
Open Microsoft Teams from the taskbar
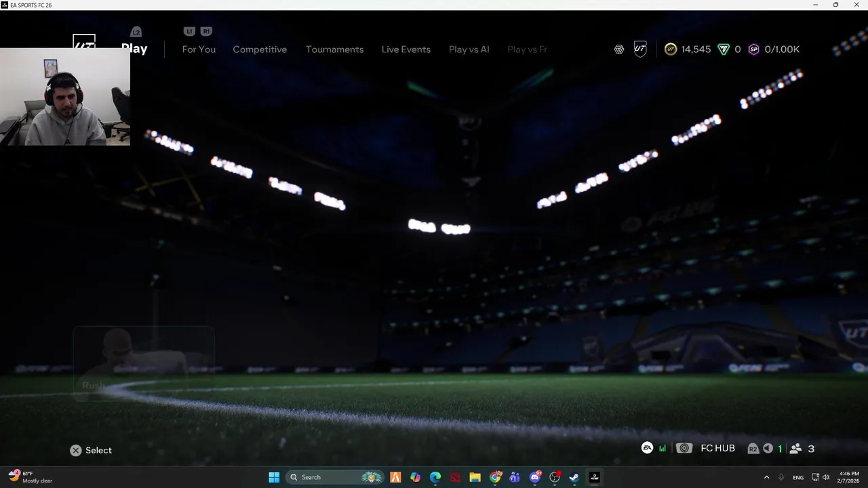point(515,477)
